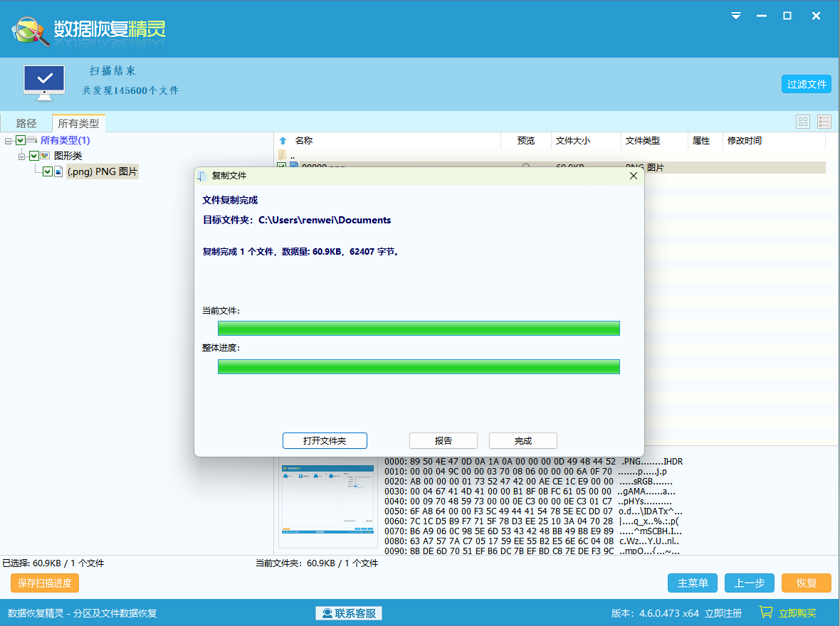This screenshot has height=626, width=840.
Task: Click the PNG preview thumbnail
Action: click(x=327, y=503)
